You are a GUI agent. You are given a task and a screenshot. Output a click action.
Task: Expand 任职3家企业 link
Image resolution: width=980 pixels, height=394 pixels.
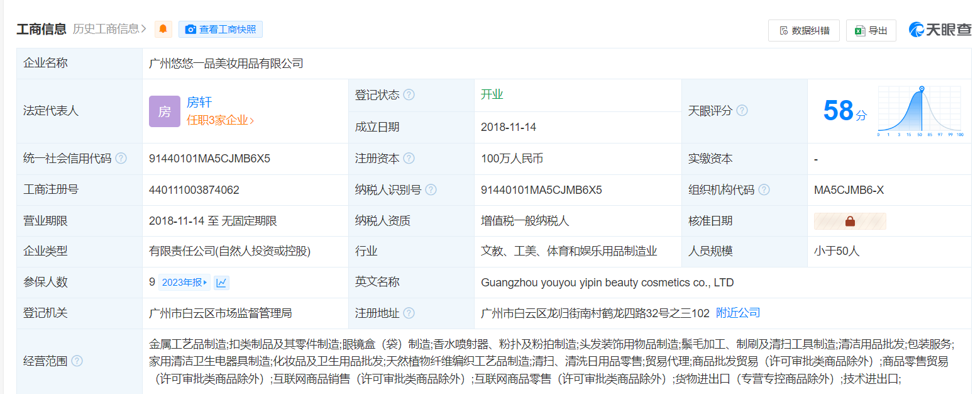click(x=220, y=120)
